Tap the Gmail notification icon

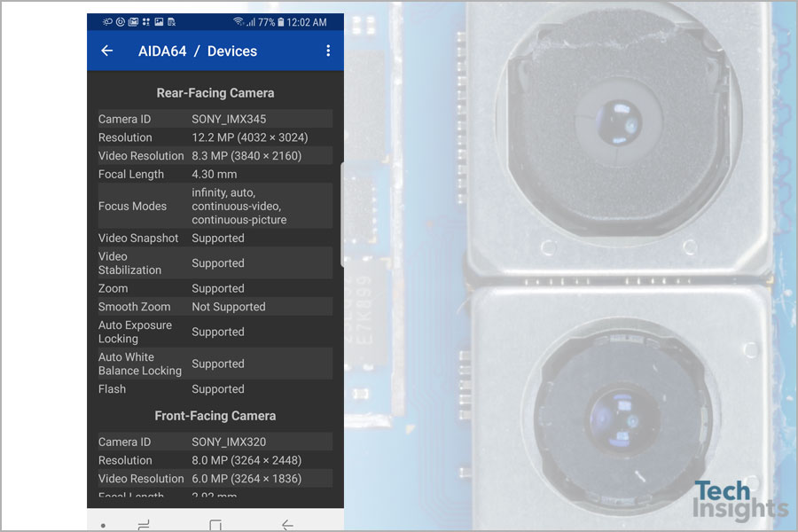[x=133, y=22]
